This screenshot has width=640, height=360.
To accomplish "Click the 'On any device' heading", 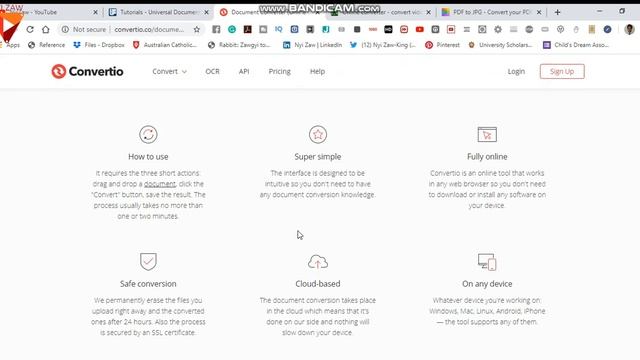I will point(487,284).
